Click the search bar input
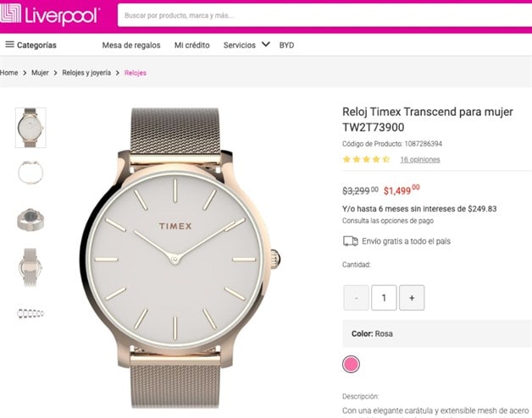 (x=322, y=15)
